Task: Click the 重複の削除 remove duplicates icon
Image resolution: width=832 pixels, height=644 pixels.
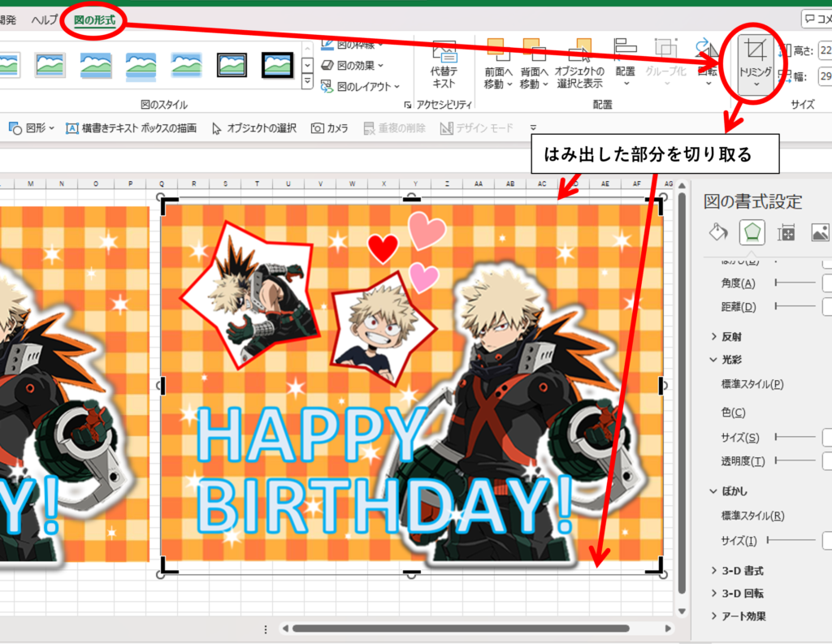Action: (x=370, y=128)
